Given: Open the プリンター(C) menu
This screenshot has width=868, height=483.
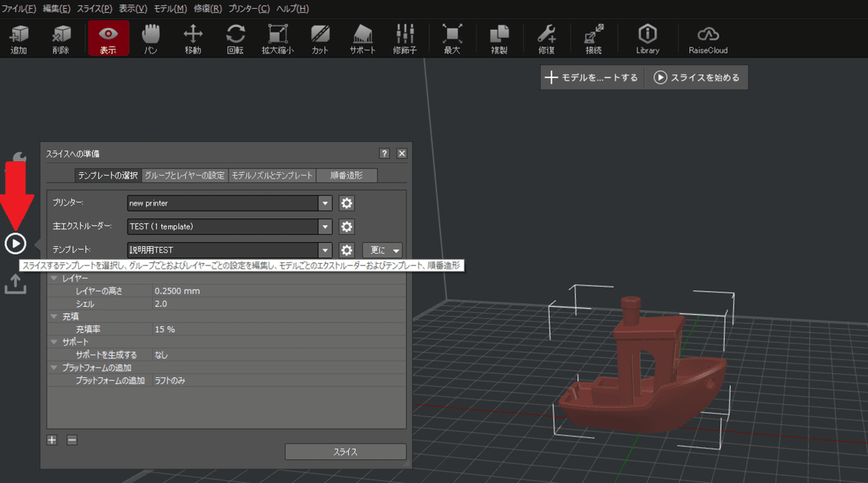Looking at the screenshot, I should click(x=249, y=9).
